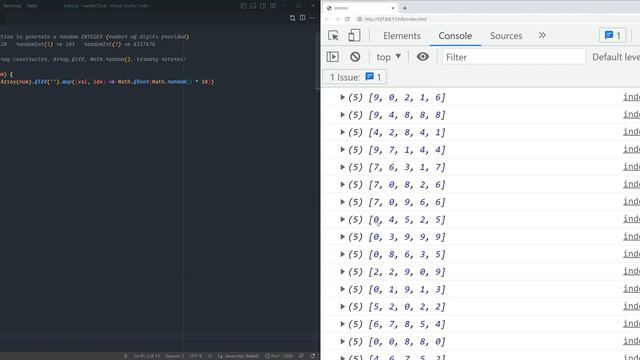The height and width of the screenshot is (360, 640).
Task: Go back in Chrome browser
Action: [327, 19]
